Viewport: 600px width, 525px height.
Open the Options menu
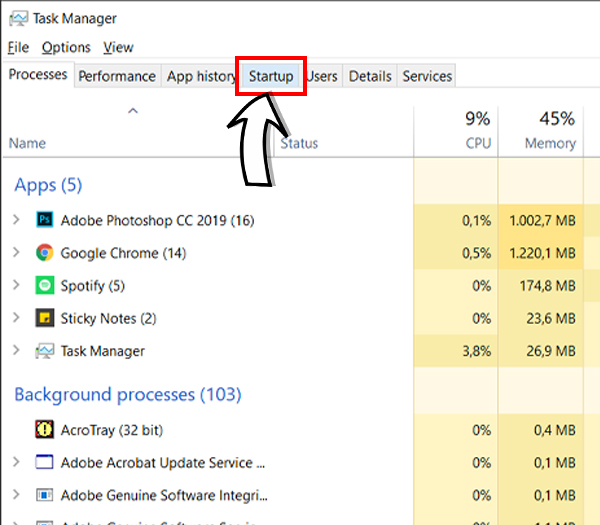66,47
